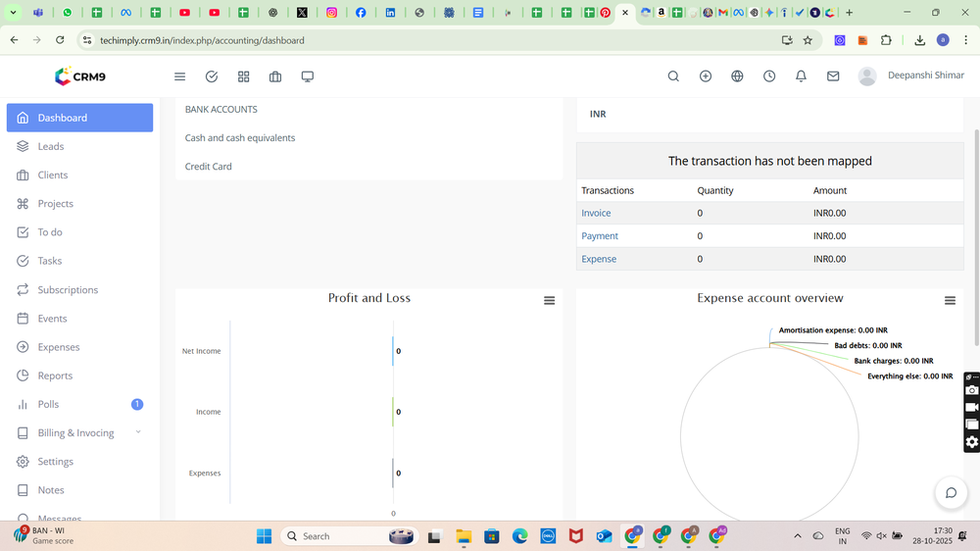Open Clients in sidebar
Screen dimensions: 980x551
click(x=80, y=175)
